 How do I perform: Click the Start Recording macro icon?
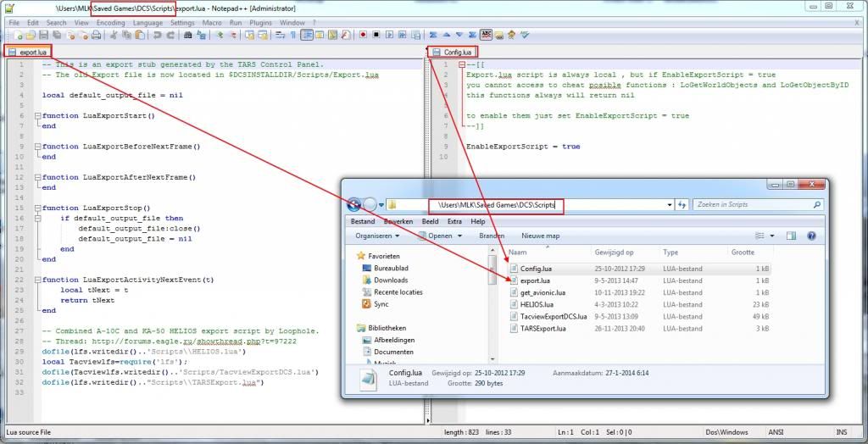click(x=363, y=35)
